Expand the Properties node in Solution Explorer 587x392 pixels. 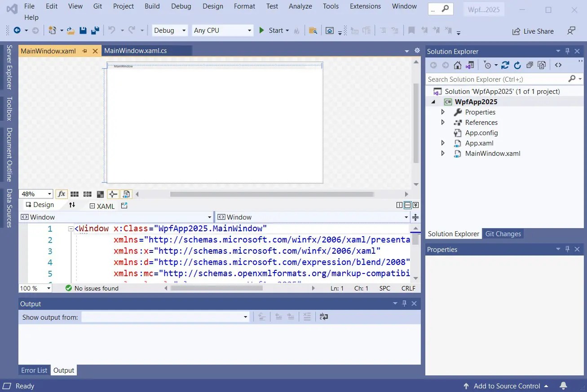click(x=443, y=112)
